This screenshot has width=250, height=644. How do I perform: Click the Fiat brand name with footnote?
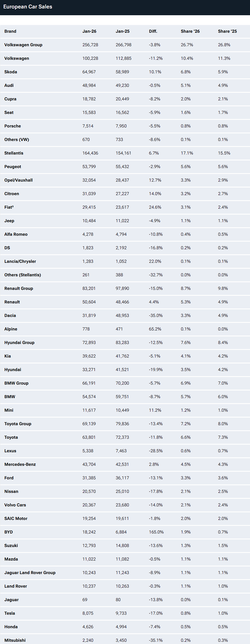click(x=9, y=207)
